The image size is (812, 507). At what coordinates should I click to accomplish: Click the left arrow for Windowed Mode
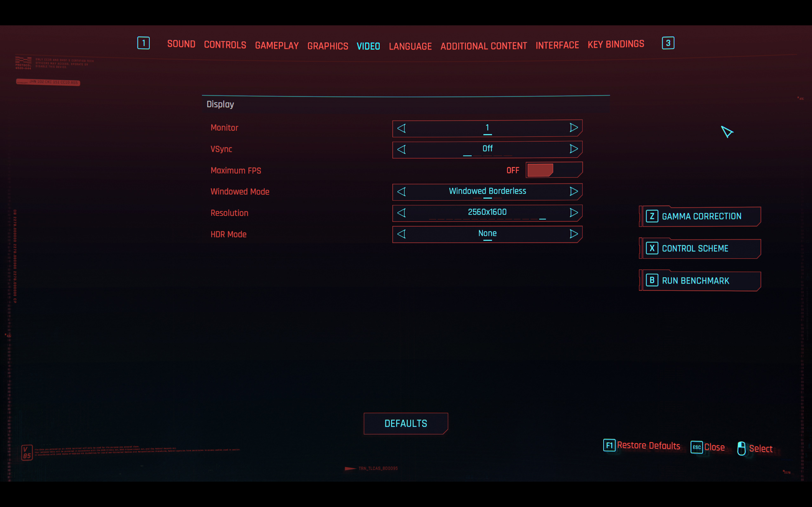click(402, 191)
